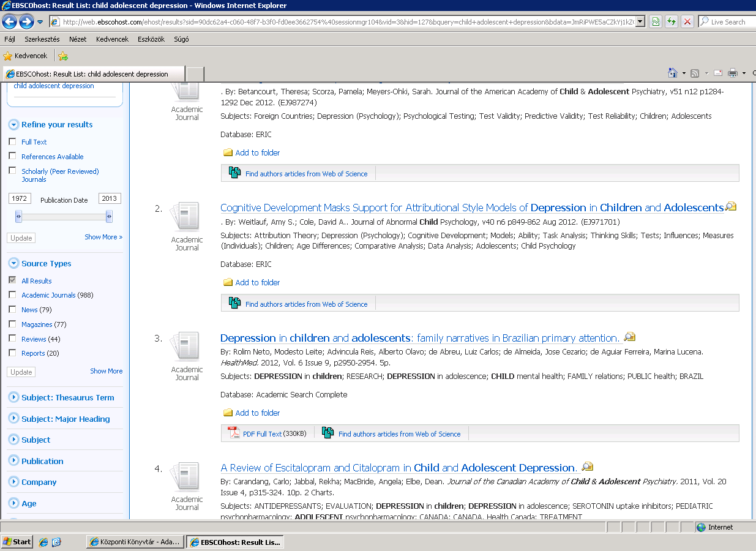Open the Eszközök menu
Viewport: 756px width, 551px height.
[x=151, y=39]
